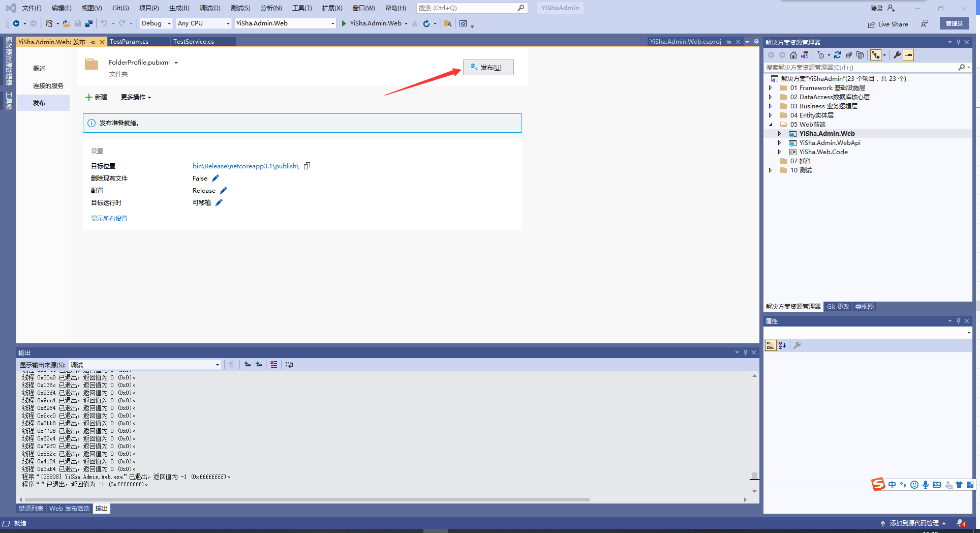Switch to the Web 发布活动 tab
The image size is (980, 533).
pyautogui.click(x=69, y=509)
